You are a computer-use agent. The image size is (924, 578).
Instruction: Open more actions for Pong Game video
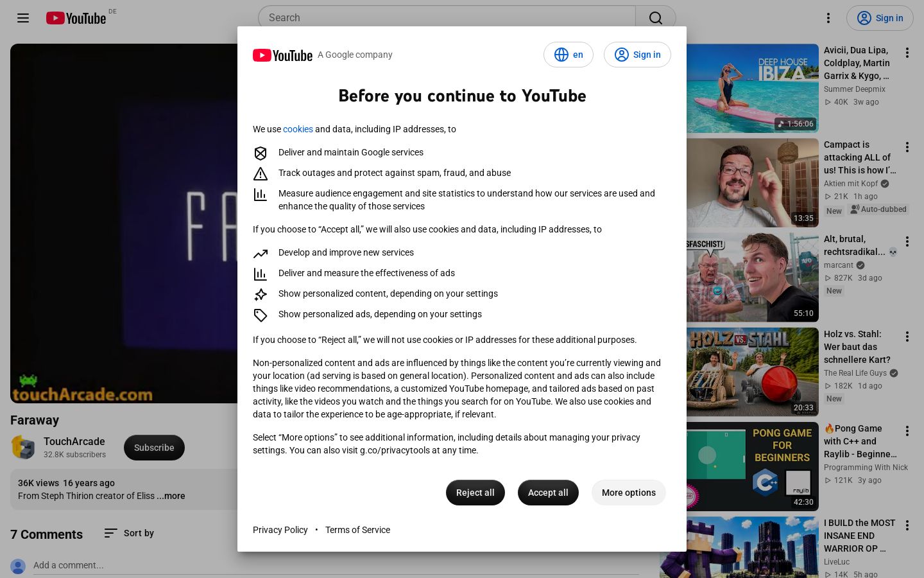907,431
